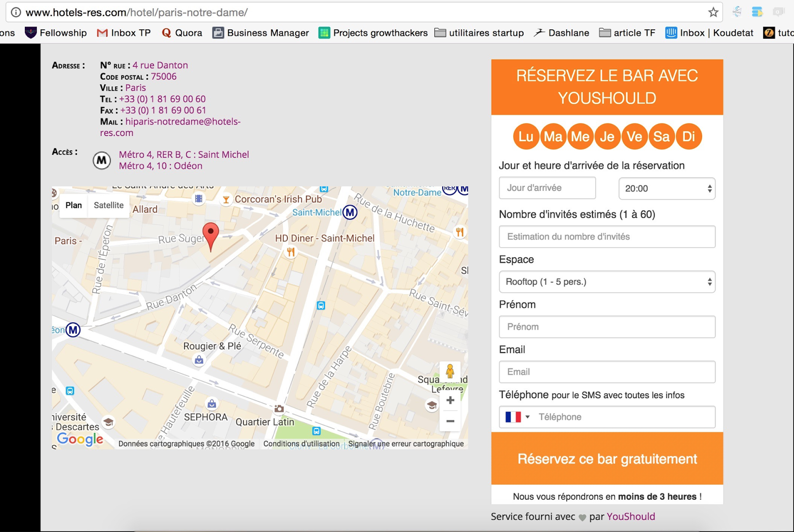Viewport: 794px width, 532px height.
Task: Click the Métro 4, 10 : Odéon text
Action: [161, 166]
